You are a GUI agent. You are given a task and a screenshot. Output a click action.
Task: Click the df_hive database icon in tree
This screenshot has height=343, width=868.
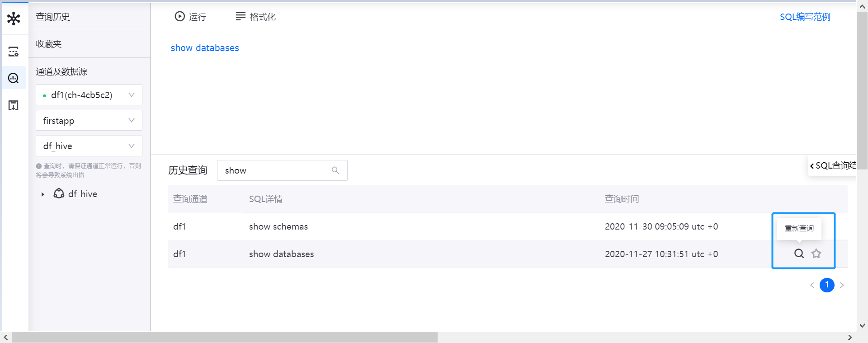pos(59,194)
